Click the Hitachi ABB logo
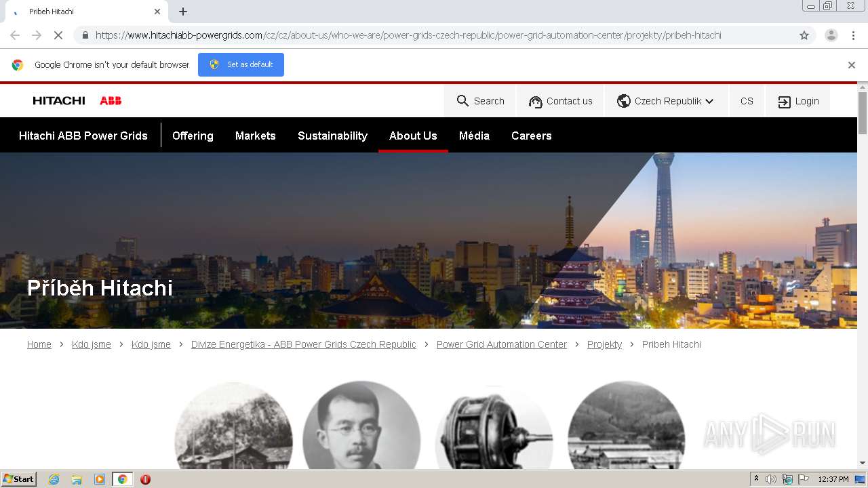 77,100
